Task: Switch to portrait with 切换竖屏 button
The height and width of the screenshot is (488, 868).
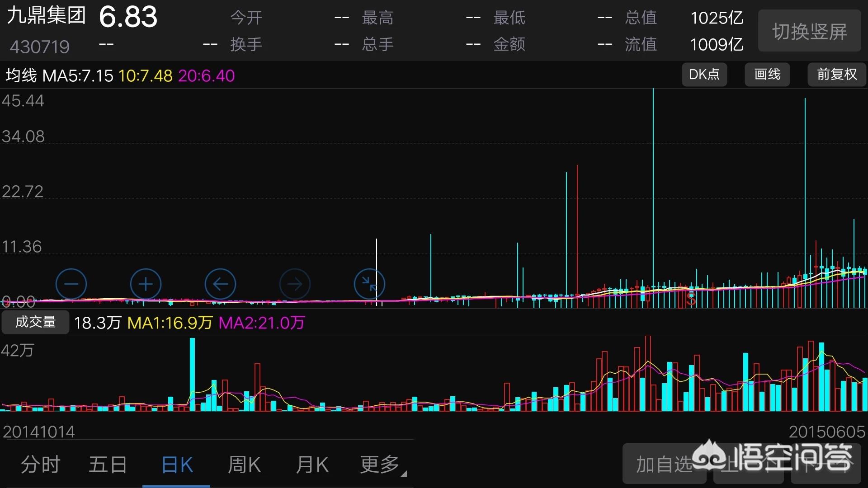Action: 810,31
